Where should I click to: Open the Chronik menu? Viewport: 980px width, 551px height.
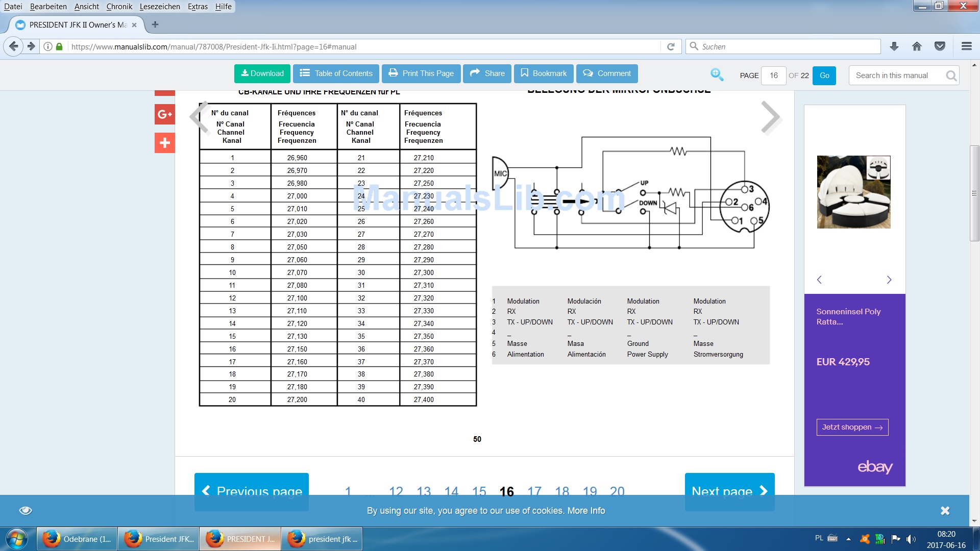click(x=119, y=7)
